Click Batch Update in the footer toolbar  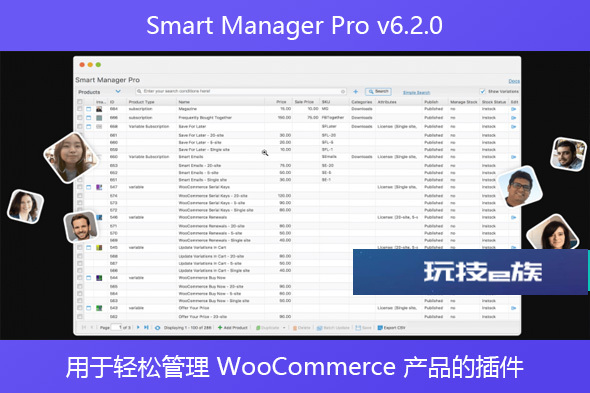(x=333, y=328)
